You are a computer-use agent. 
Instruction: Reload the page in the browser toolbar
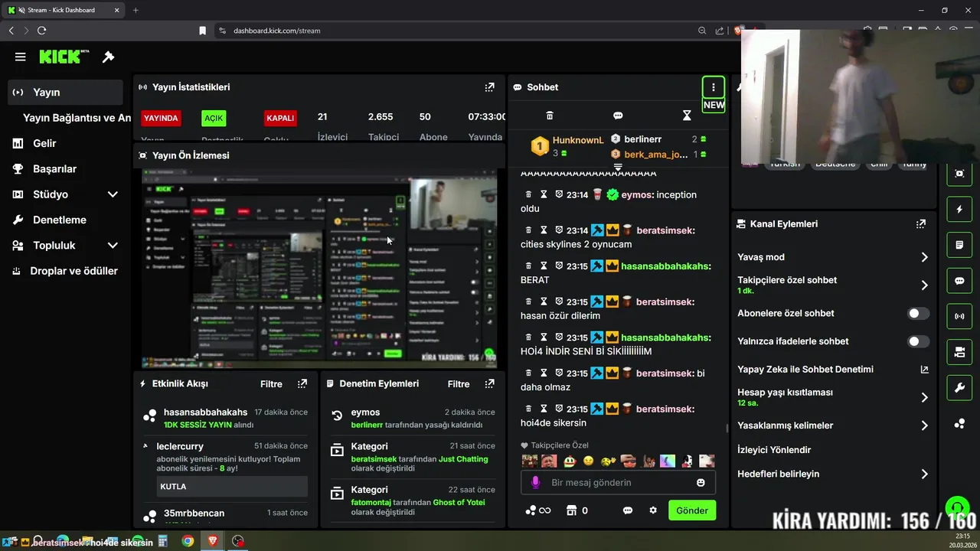click(x=41, y=31)
